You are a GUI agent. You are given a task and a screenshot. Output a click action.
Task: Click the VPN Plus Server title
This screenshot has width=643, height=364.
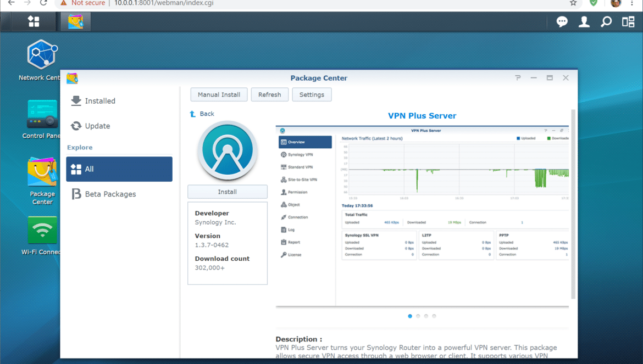tap(422, 115)
